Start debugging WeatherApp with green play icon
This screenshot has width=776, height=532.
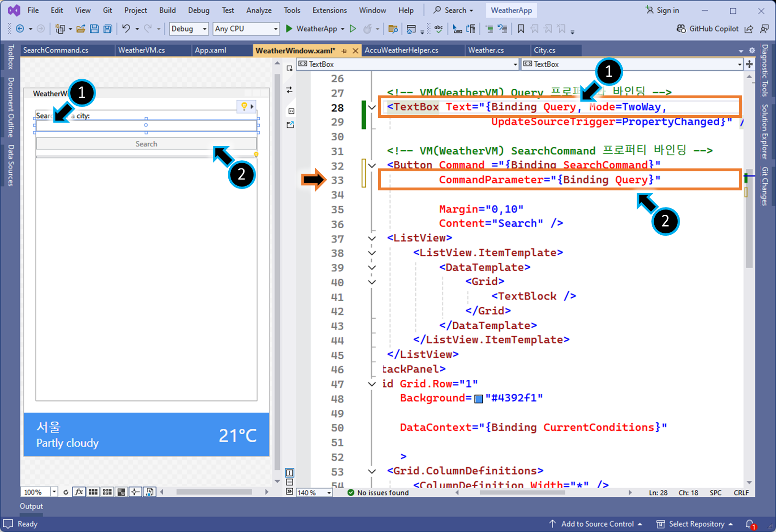(x=289, y=29)
